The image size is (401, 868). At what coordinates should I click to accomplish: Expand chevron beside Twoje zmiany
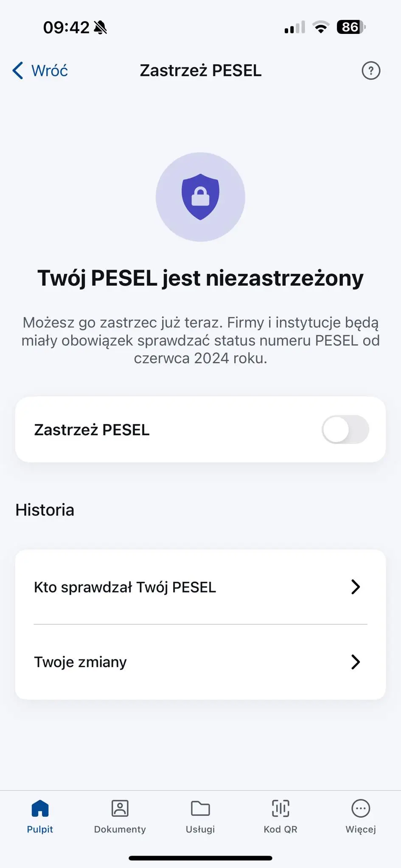click(356, 662)
